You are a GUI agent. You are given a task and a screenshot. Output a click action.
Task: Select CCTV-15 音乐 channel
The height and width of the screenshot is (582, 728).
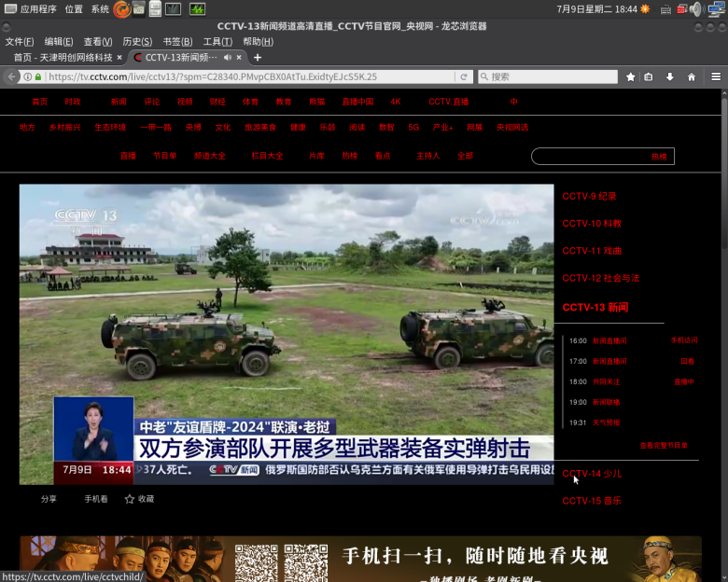click(592, 501)
